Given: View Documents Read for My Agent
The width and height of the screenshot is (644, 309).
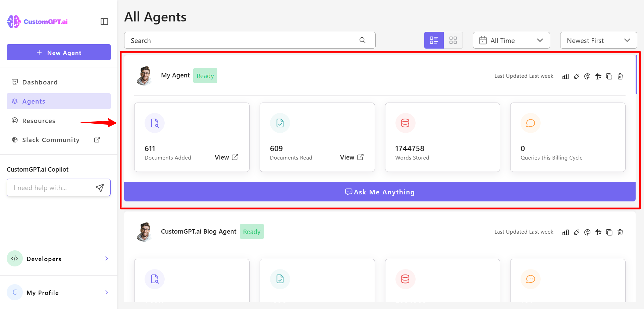Looking at the screenshot, I should click(352, 157).
